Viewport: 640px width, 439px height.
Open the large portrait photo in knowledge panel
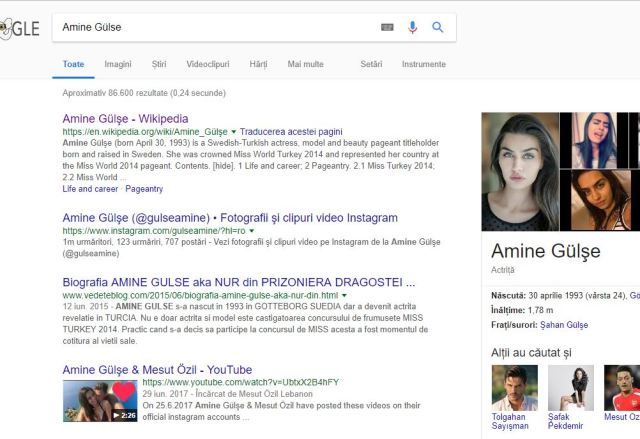(x=520, y=172)
